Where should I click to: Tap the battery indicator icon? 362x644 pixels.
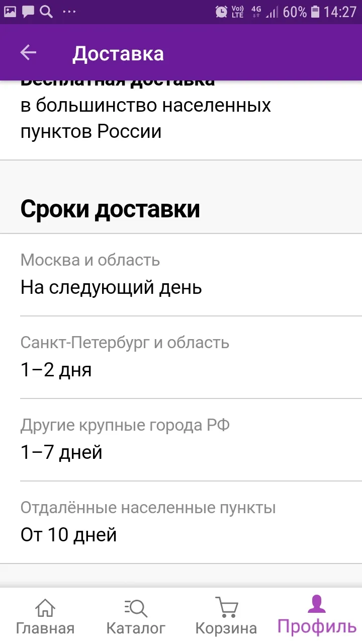pyautogui.click(x=315, y=12)
